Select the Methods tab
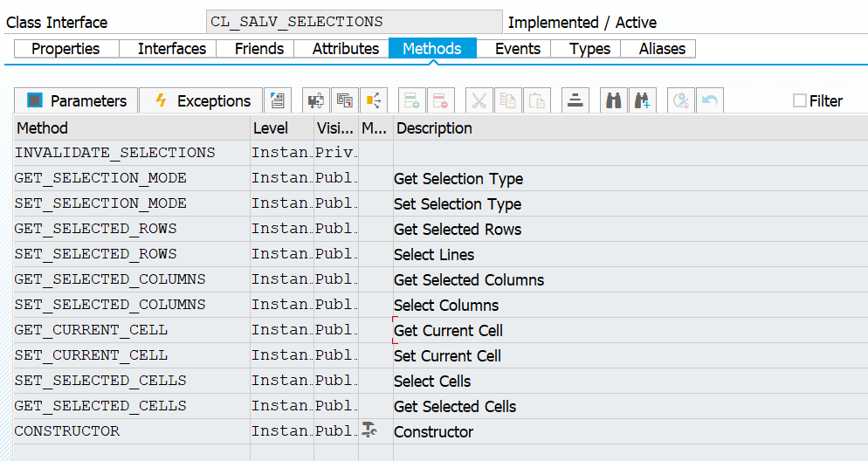The image size is (868, 461). [432, 49]
